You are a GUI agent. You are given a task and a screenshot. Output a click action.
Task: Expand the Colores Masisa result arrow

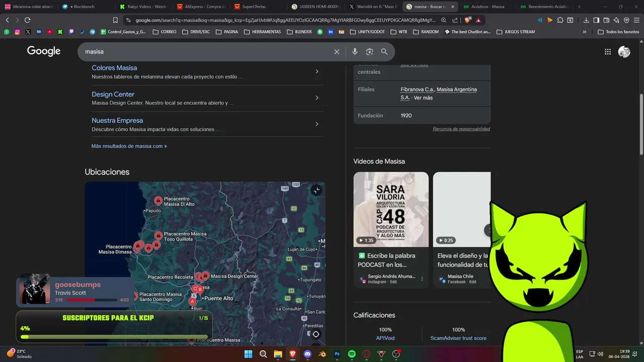click(316, 71)
